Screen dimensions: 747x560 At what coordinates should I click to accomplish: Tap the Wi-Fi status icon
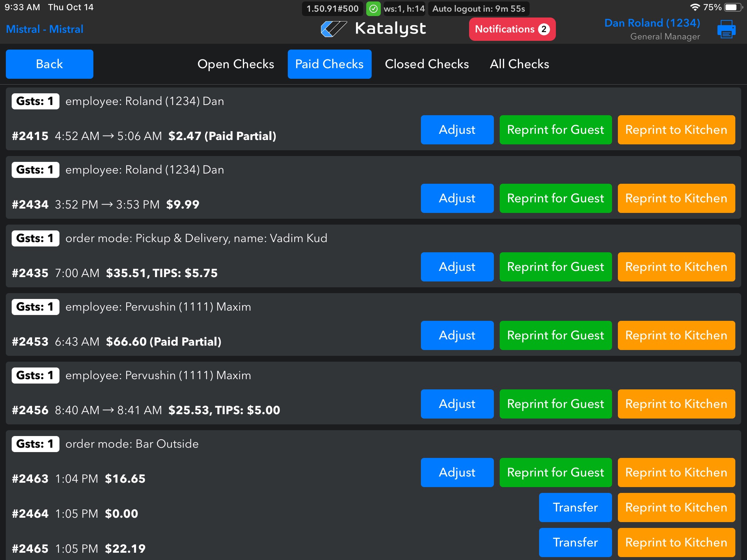[x=695, y=7]
